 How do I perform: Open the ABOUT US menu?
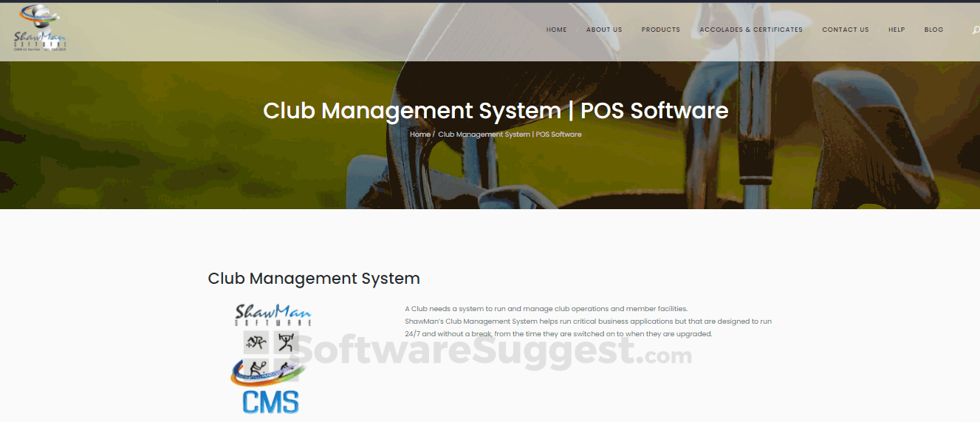point(604,30)
